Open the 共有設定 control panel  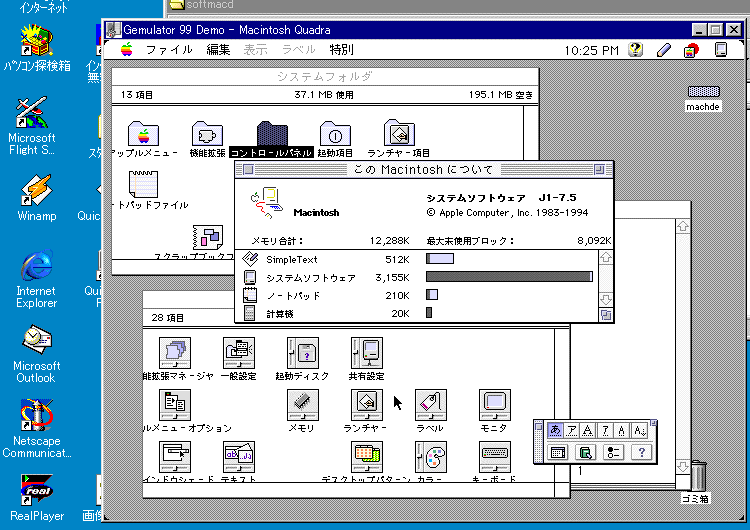point(367,353)
